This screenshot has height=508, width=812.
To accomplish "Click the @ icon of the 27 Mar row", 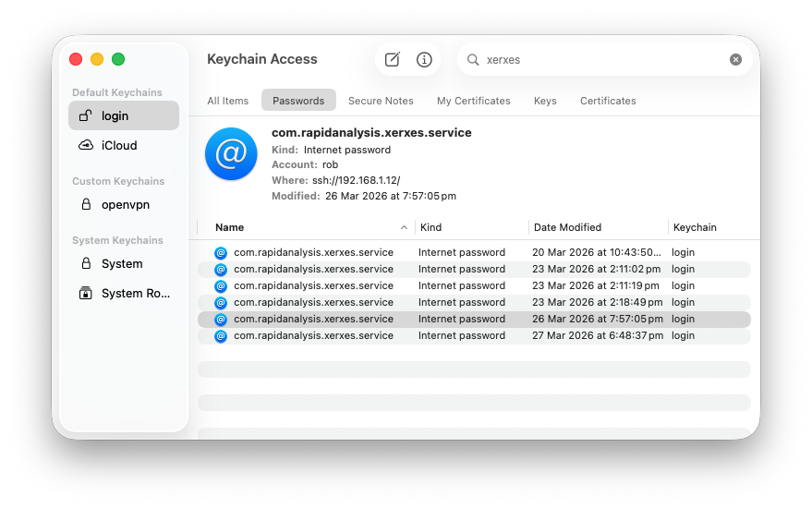I will coord(221,336).
